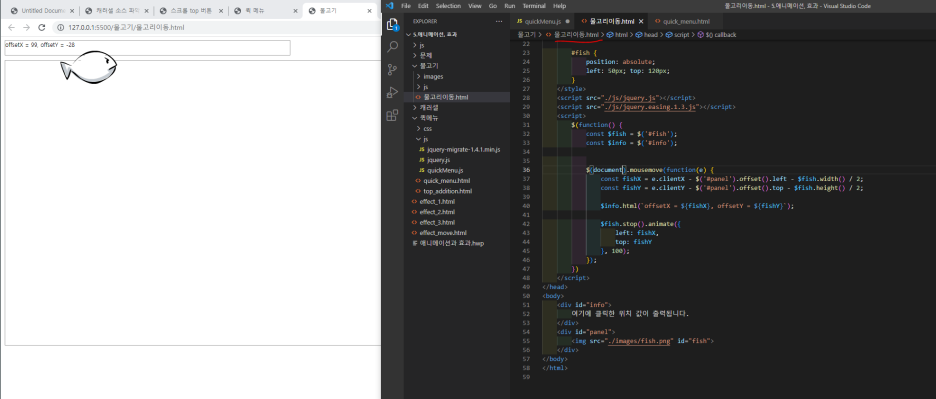
Task: Click the fish image in the page
Action: click(88, 66)
